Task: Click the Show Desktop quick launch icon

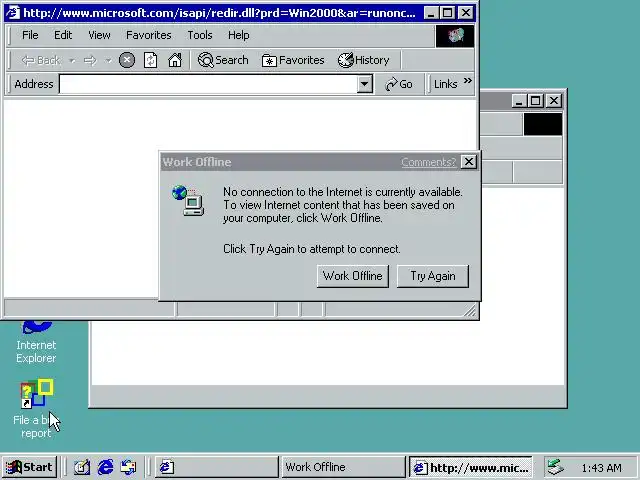Action: click(82, 467)
